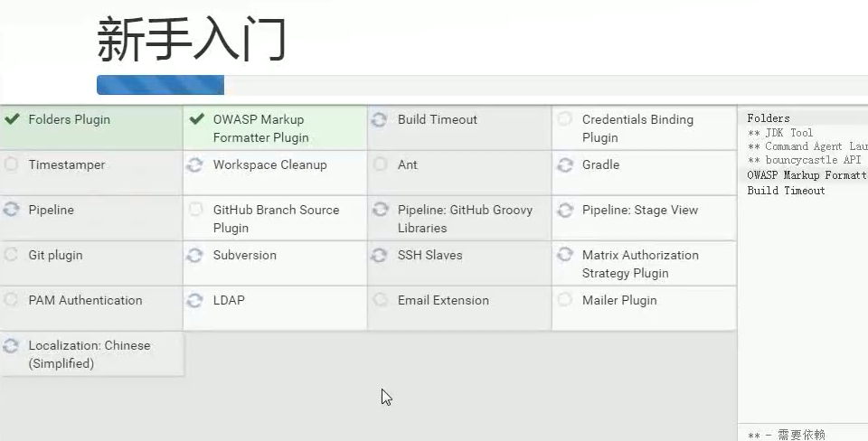The width and height of the screenshot is (868, 441).
Task: Select the GitHub Branch Source Plugin label
Action: [277, 219]
